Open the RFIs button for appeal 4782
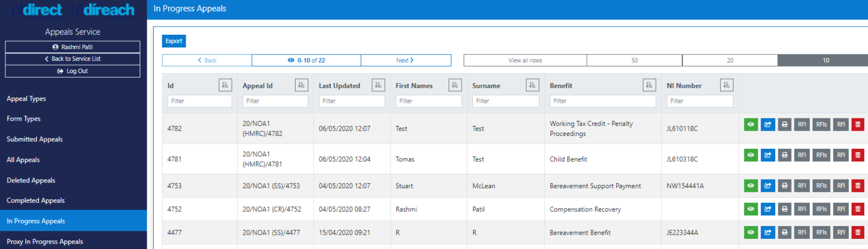Image resolution: width=868 pixels, height=249 pixels. click(822, 124)
